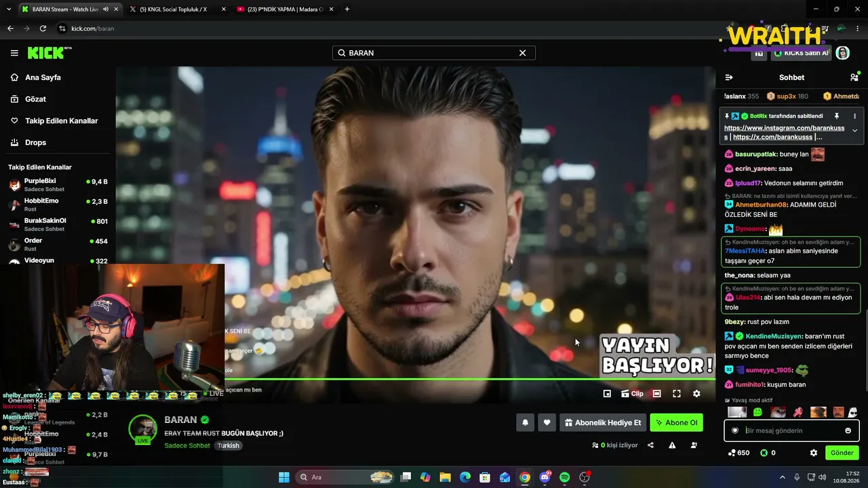Image resolution: width=868 pixels, height=488 pixels.
Task: Collapse the chat panel with arrow icon
Action: coord(729,77)
